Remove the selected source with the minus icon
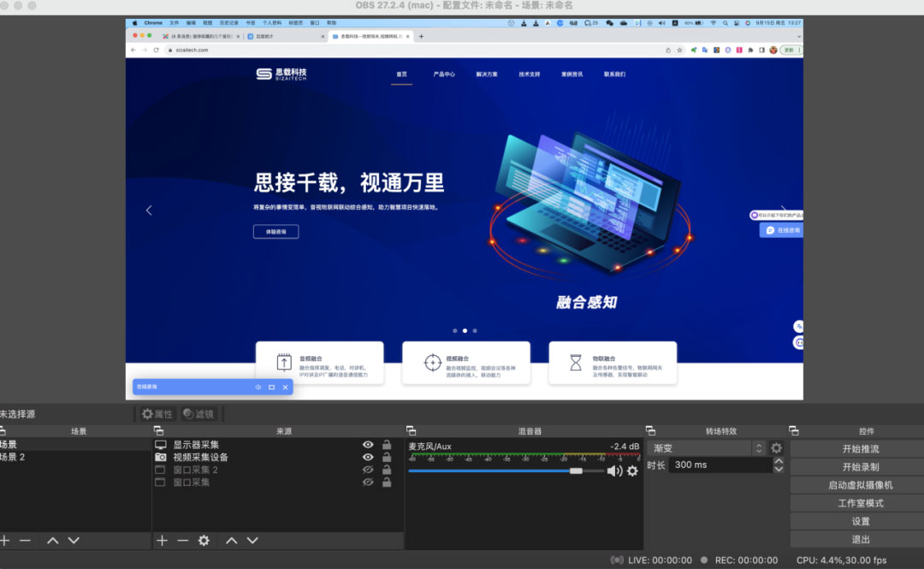The width and height of the screenshot is (924, 569). [182, 541]
